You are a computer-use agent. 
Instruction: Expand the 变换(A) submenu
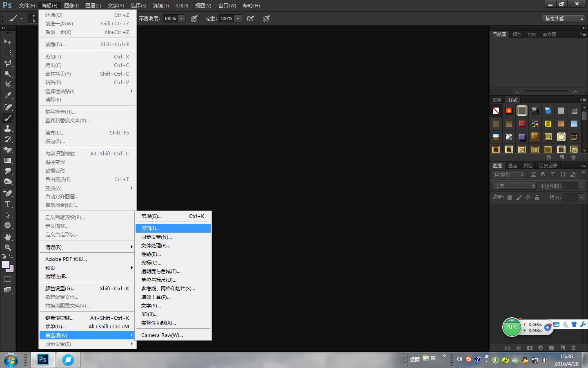pos(88,188)
